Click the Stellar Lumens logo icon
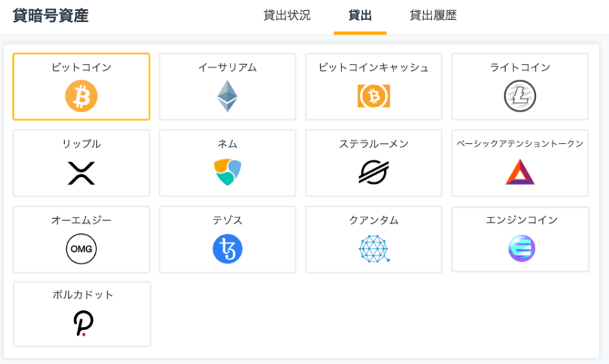Image resolution: width=609 pixels, height=364 pixels. click(374, 172)
